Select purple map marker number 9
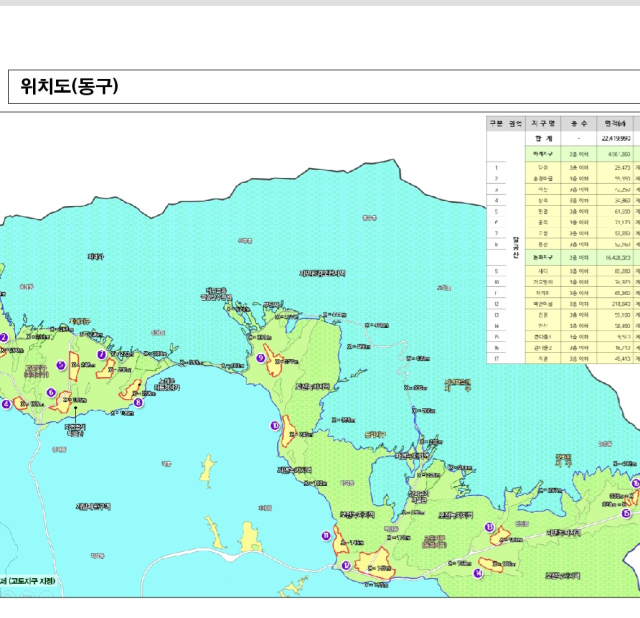Image resolution: width=640 pixels, height=618 pixels. coord(260,358)
